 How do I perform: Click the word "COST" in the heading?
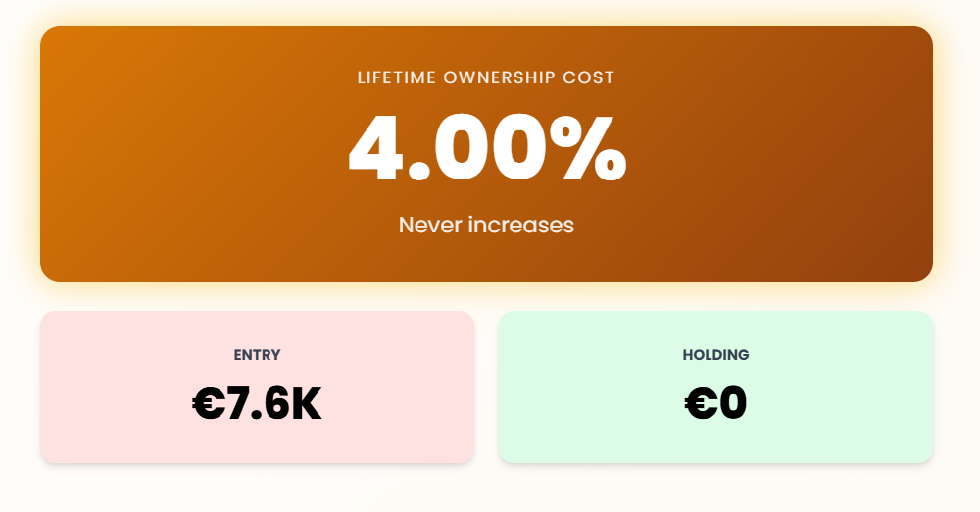click(x=590, y=77)
